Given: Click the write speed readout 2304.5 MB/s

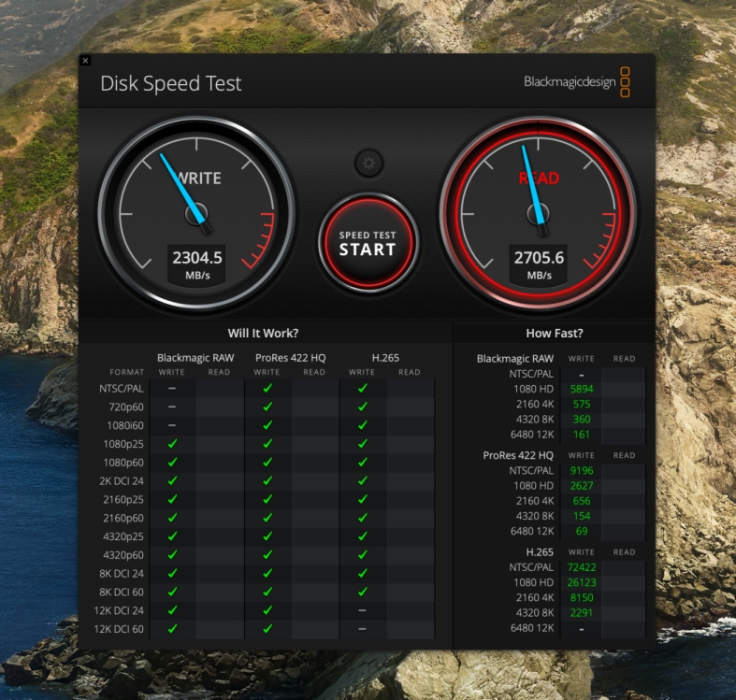Looking at the screenshot, I should [197, 264].
